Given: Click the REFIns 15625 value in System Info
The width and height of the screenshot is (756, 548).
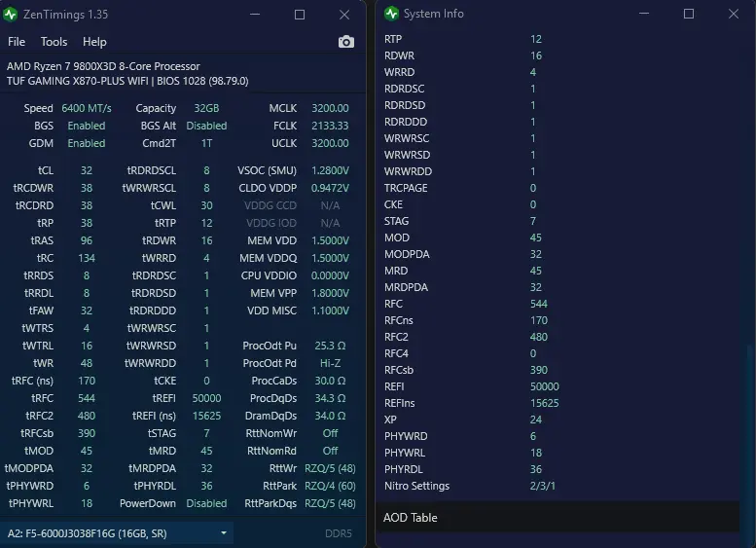Looking at the screenshot, I should coord(544,403).
